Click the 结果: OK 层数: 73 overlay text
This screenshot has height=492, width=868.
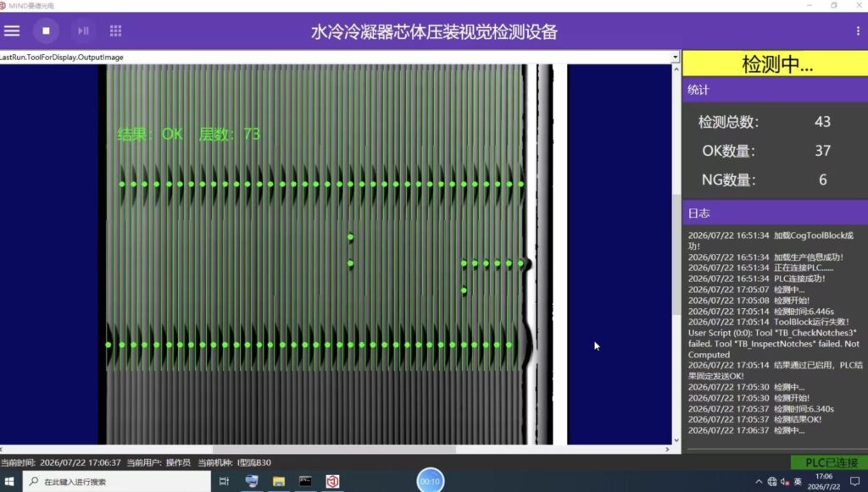[189, 134]
